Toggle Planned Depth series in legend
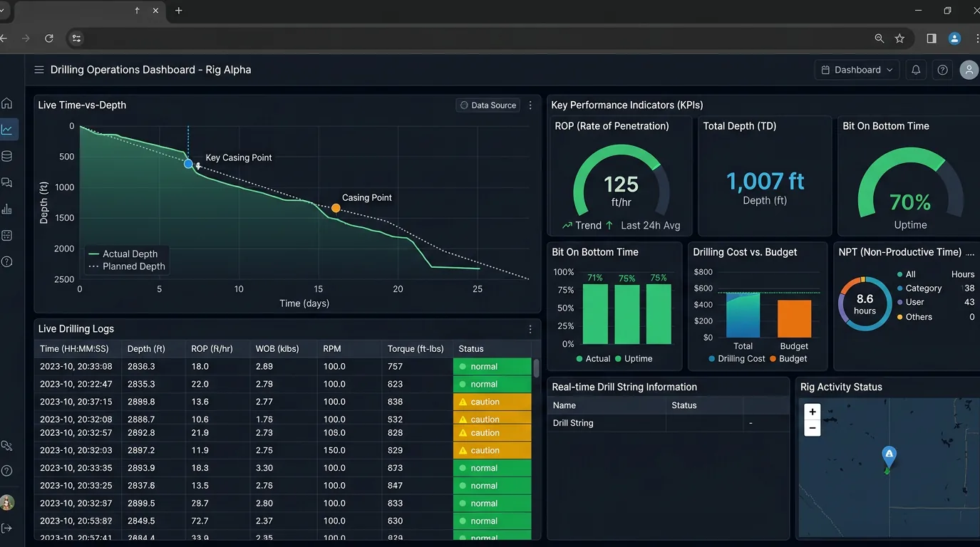This screenshot has width=980, height=547. tap(126, 266)
